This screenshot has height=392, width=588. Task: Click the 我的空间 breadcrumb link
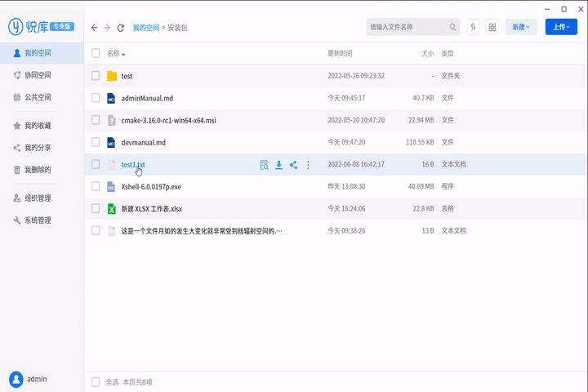[x=148, y=28]
